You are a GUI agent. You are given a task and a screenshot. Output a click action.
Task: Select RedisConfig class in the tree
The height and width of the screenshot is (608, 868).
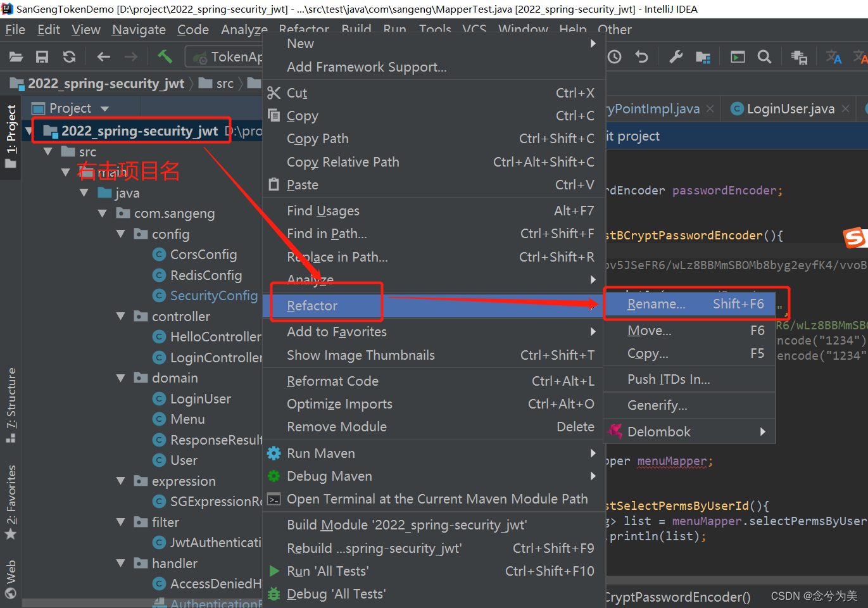coord(198,275)
